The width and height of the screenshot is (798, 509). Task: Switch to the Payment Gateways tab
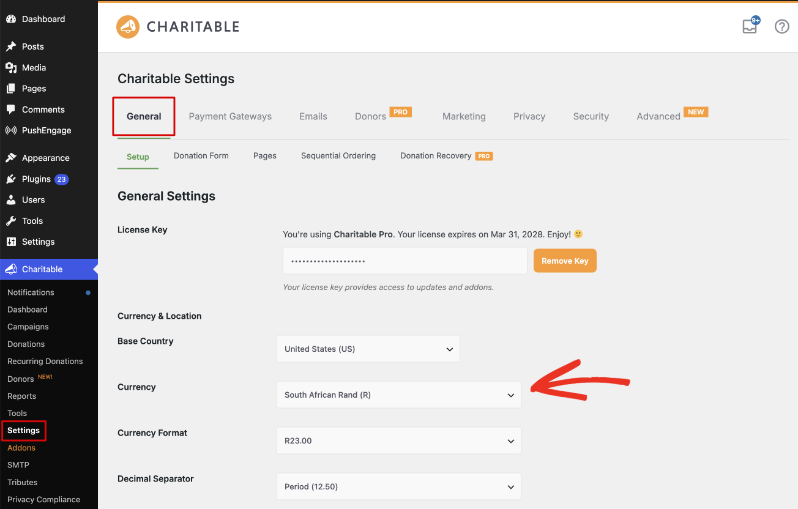pos(230,117)
